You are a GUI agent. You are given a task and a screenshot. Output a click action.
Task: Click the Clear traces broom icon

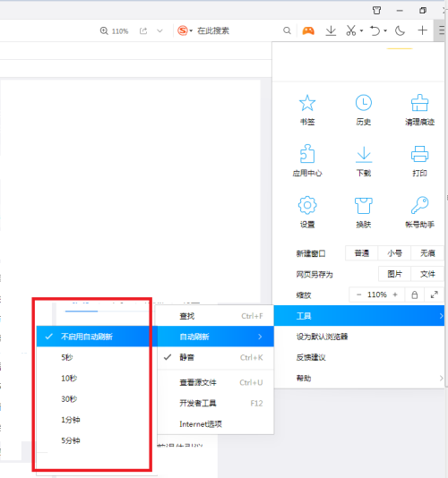(x=419, y=103)
